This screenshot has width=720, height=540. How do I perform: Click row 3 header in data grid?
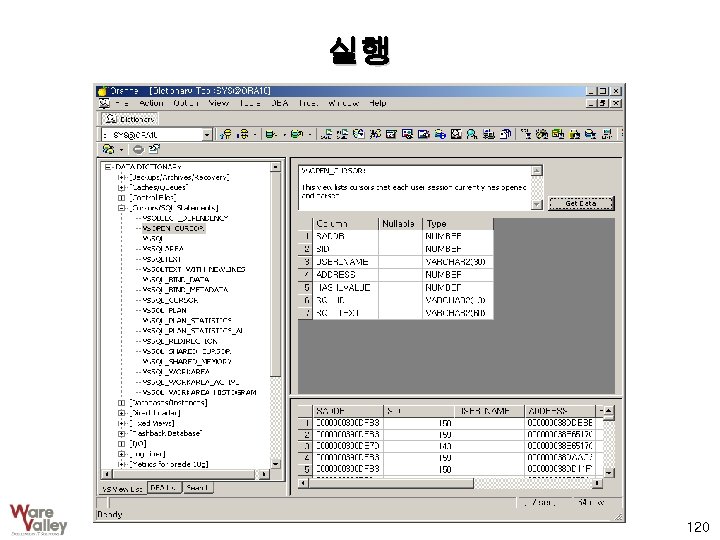pos(305,446)
